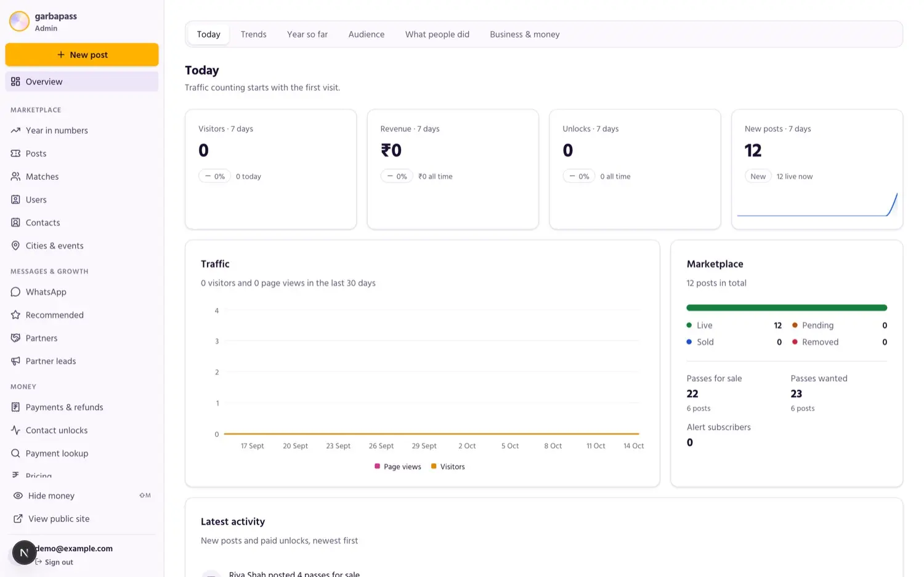Click the Overview grid icon in the sidebar
924x577 pixels.
click(15, 81)
